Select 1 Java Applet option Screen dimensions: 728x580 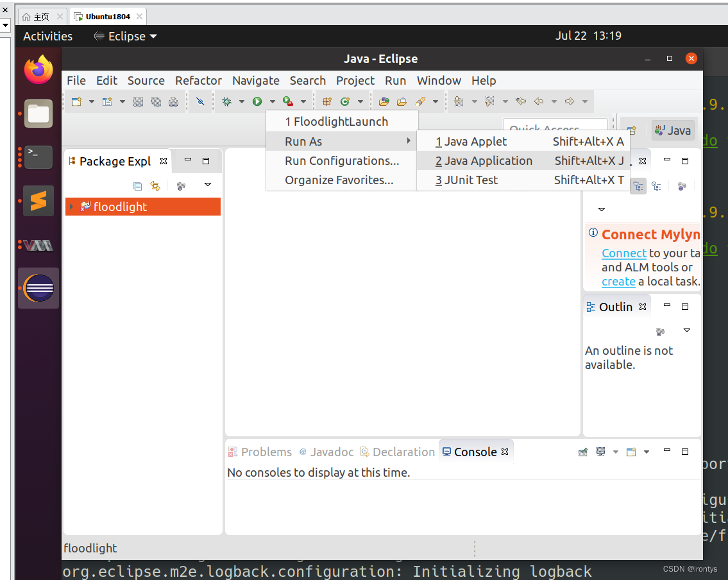coord(523,141)
